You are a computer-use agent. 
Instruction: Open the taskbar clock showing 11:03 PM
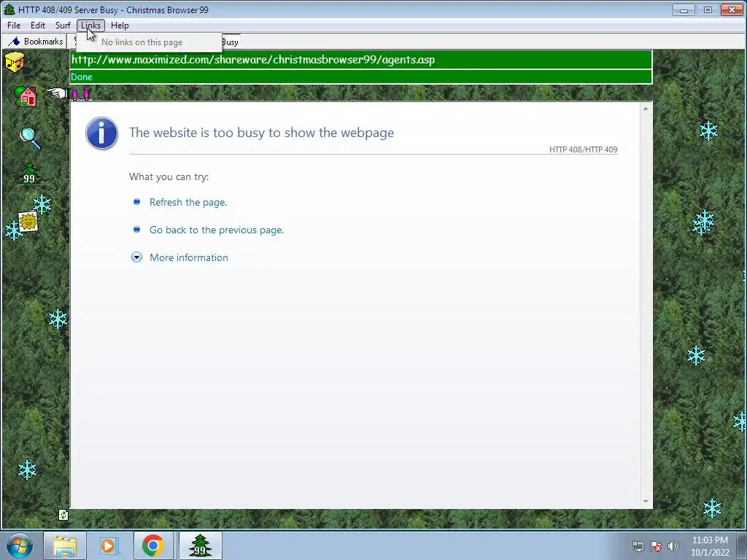click(x=710, y=546)
